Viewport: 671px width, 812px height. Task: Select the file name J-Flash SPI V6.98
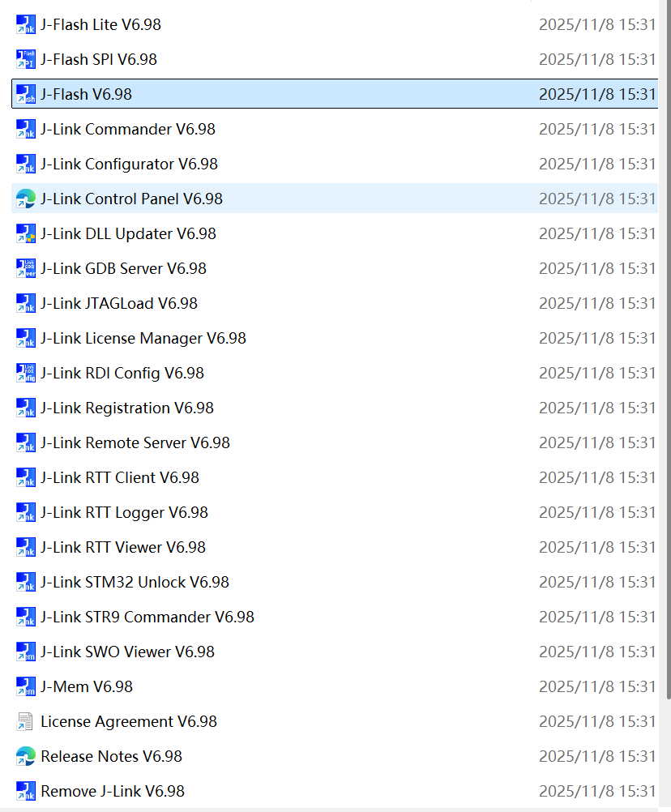pos(99,59)
